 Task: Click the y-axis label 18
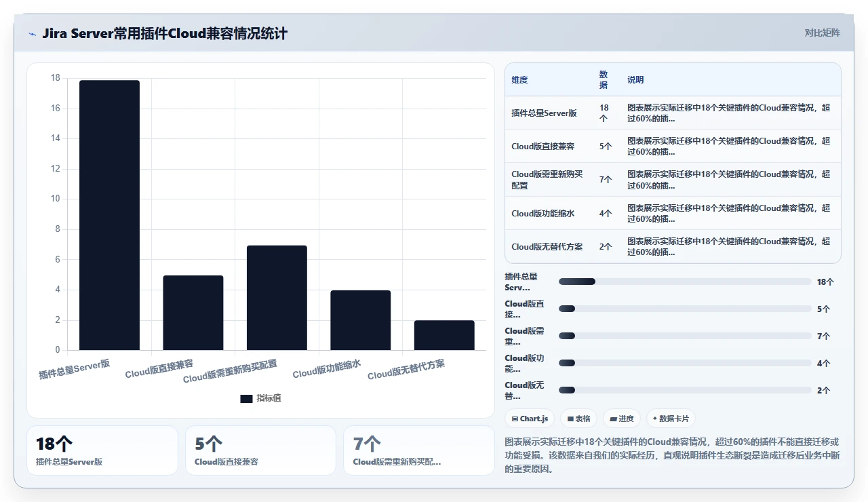coord(56,78)
